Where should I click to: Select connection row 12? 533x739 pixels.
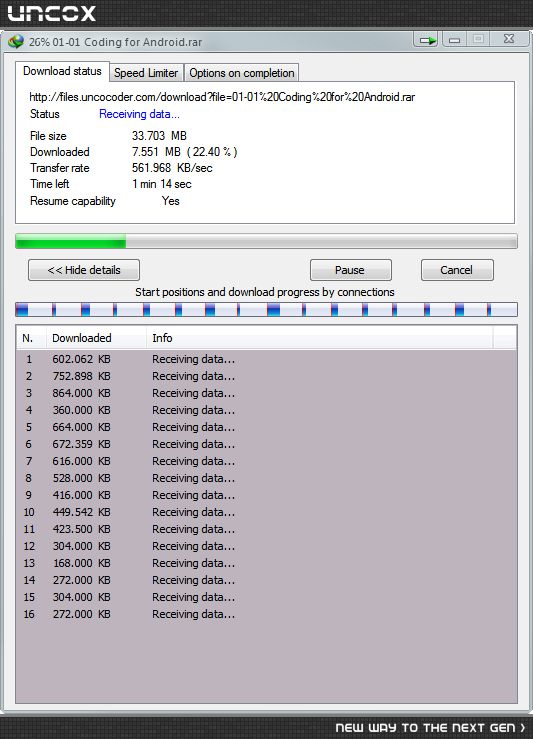tap(266, 546)
